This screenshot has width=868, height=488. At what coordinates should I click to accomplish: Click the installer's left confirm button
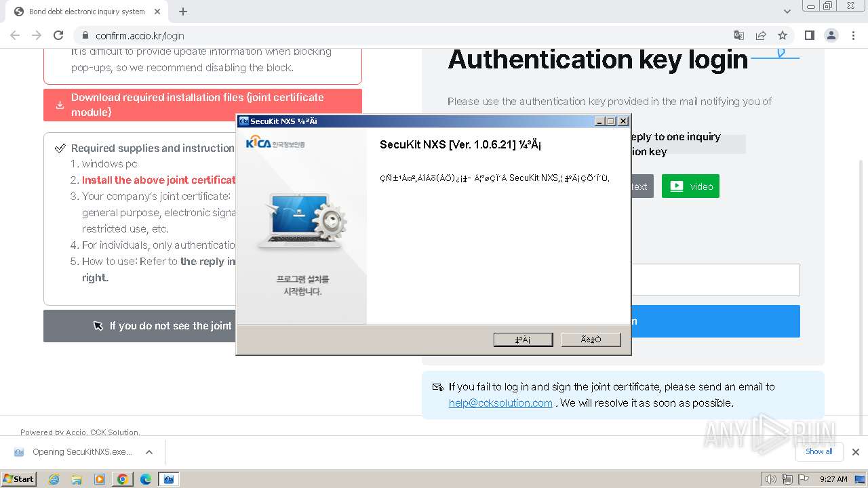(523, 340)
